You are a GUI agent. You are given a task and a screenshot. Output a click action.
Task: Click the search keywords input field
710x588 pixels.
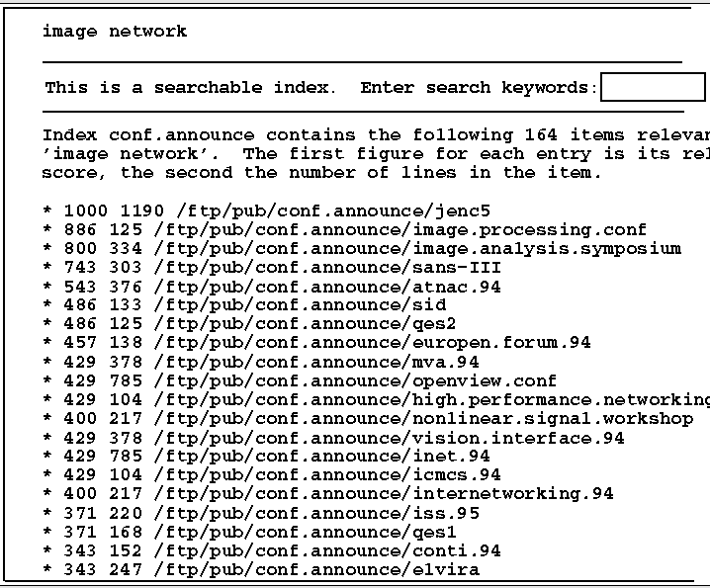pyautogui.click(x=654, y=86)
